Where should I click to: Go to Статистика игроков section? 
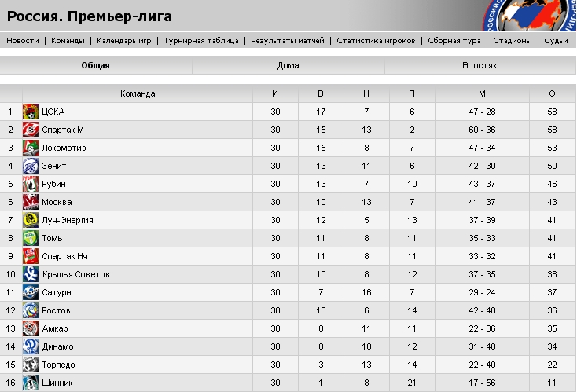(376, 40)
